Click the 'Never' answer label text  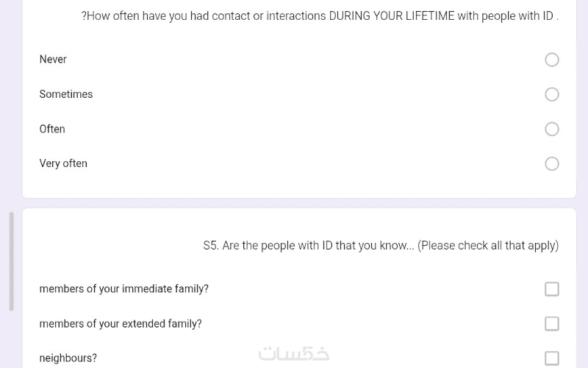53,60
